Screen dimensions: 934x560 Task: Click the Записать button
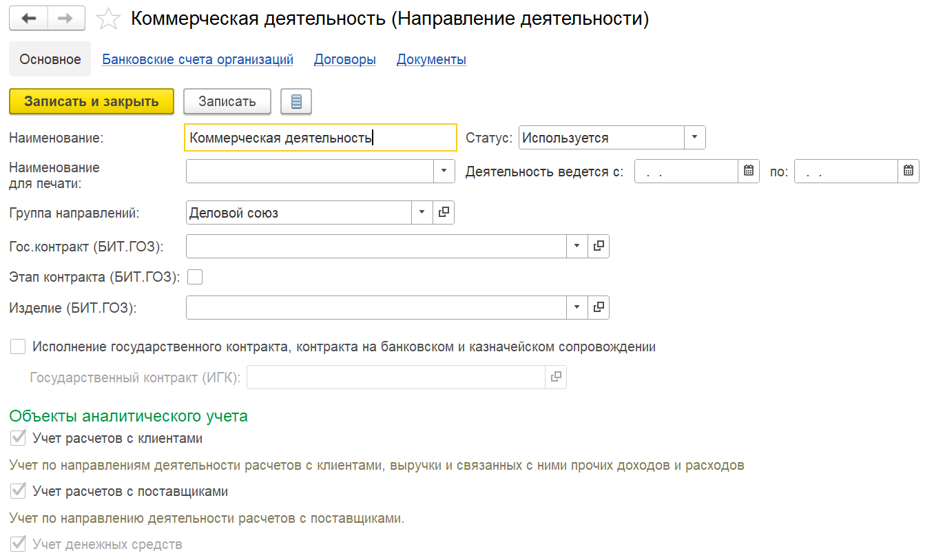tap(227, 101)
